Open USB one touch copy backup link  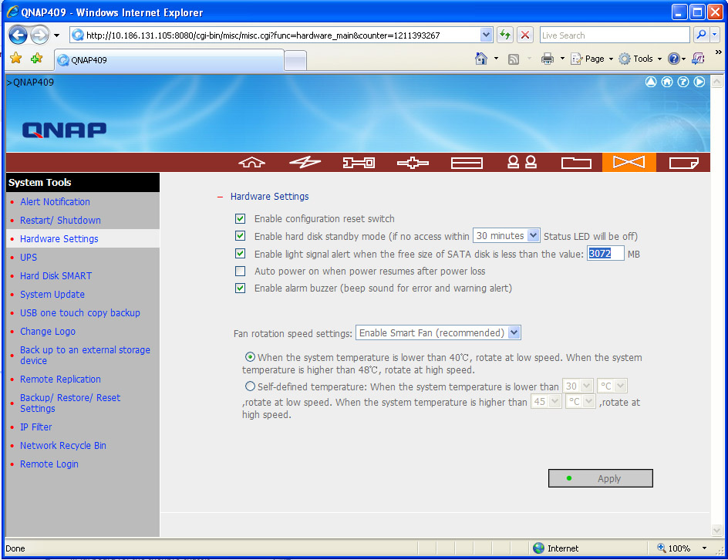pyautogui.click(x=80, y=313)
